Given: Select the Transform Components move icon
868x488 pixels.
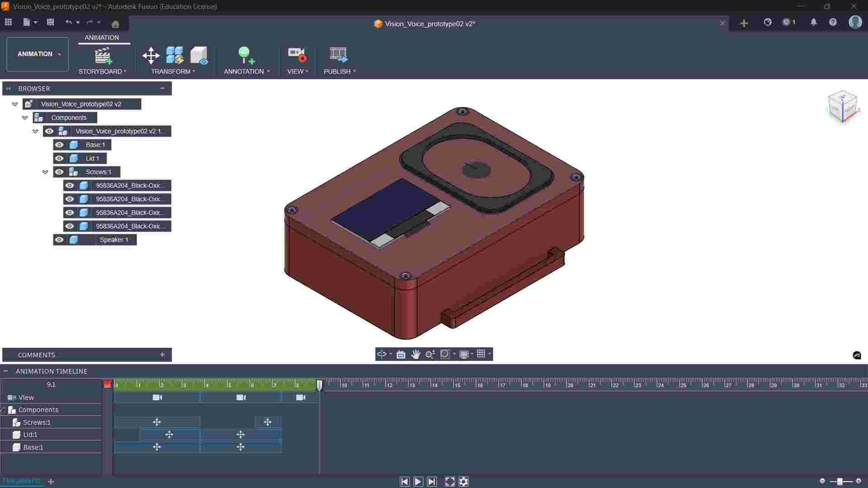Looking at the screenshot, I should tap(151, 56).
